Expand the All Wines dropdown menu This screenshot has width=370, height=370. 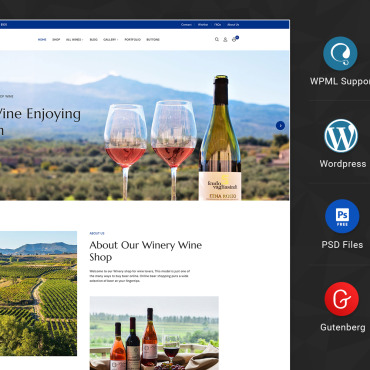[75, 39]
